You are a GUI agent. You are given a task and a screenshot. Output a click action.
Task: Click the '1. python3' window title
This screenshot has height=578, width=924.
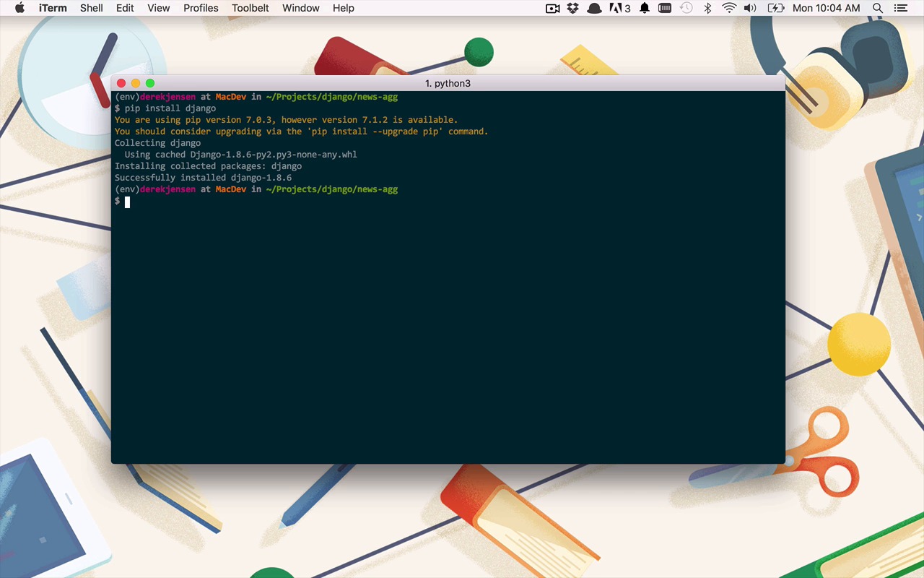pos(448,83)
